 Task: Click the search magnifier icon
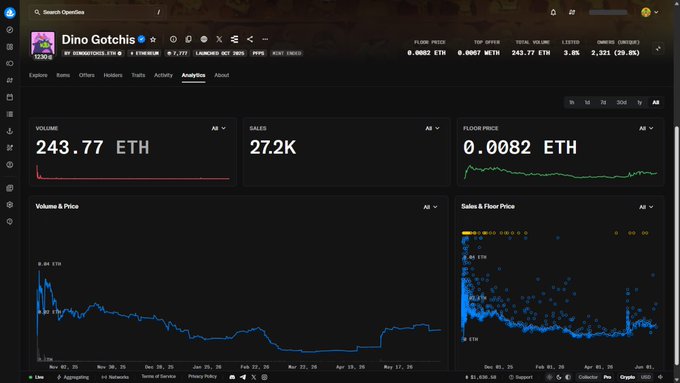[x=37, y=12]
